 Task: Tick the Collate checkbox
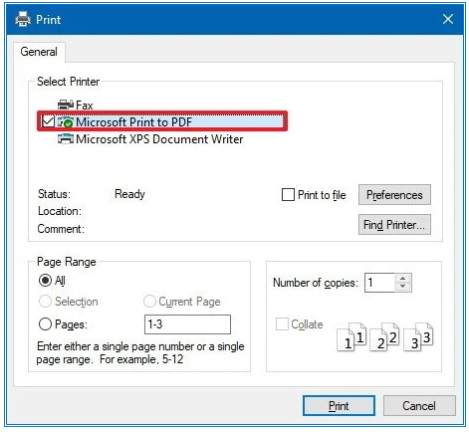click(x=282, y=324)
